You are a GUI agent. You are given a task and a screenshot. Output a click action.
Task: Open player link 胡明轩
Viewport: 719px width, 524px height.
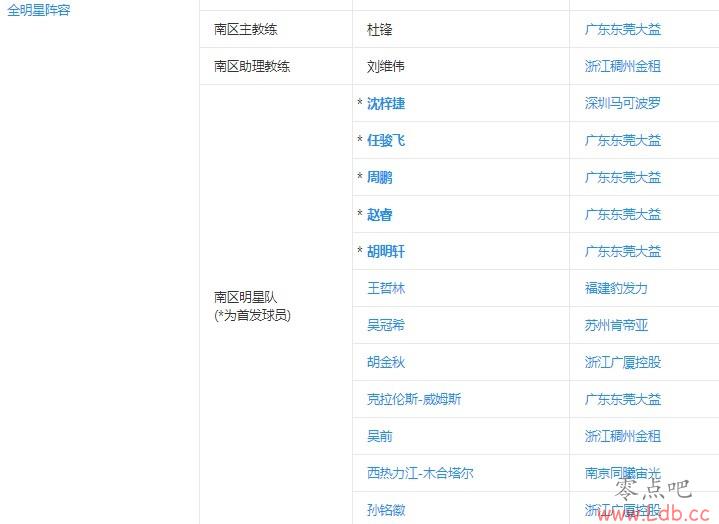[386, 251]
